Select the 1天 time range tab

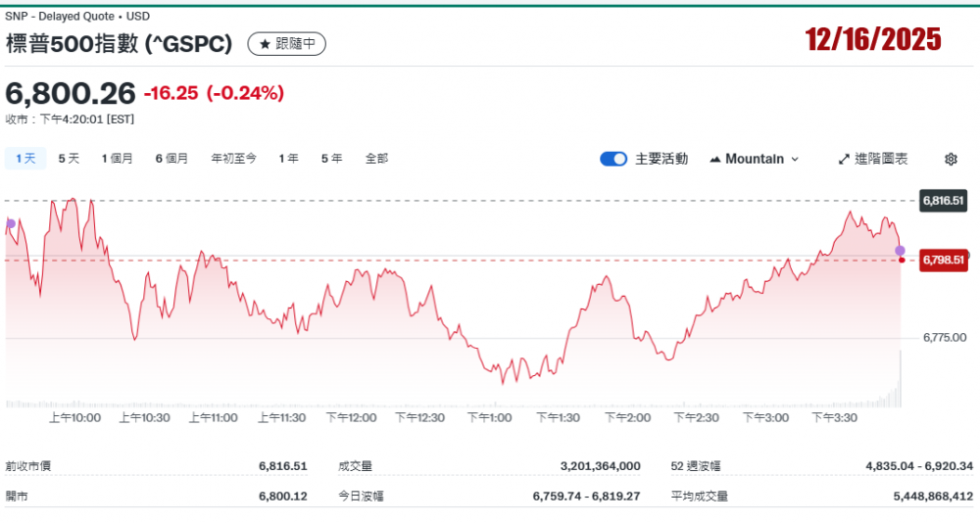pyautogui.click(x=25, y=159)
